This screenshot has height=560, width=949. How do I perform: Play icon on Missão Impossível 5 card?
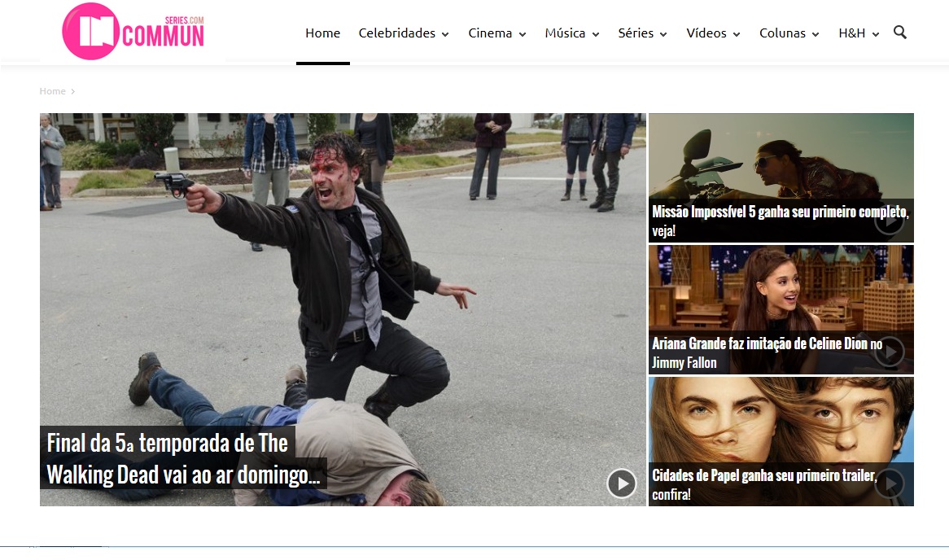[889, 220]
